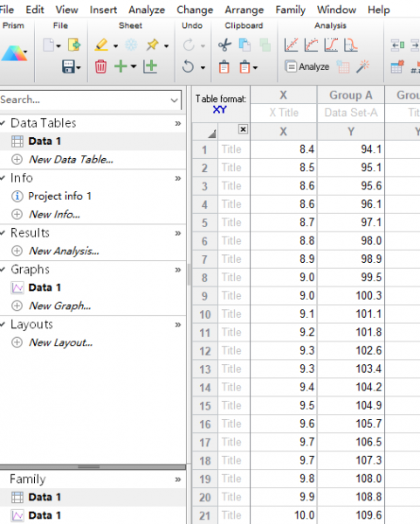This screenshot has height=524, width=420.
Task: Open the new file dropdown arrow
Action: [x=59, y=45]
